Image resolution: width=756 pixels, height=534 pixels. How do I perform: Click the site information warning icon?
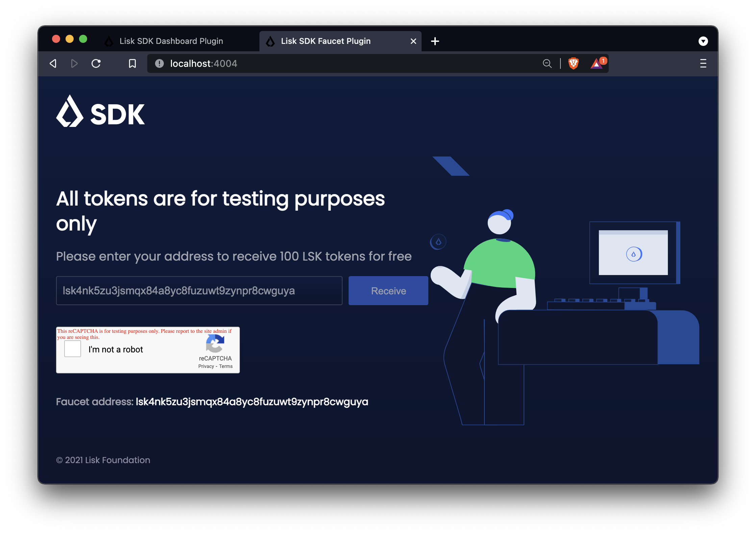(159, 63)
